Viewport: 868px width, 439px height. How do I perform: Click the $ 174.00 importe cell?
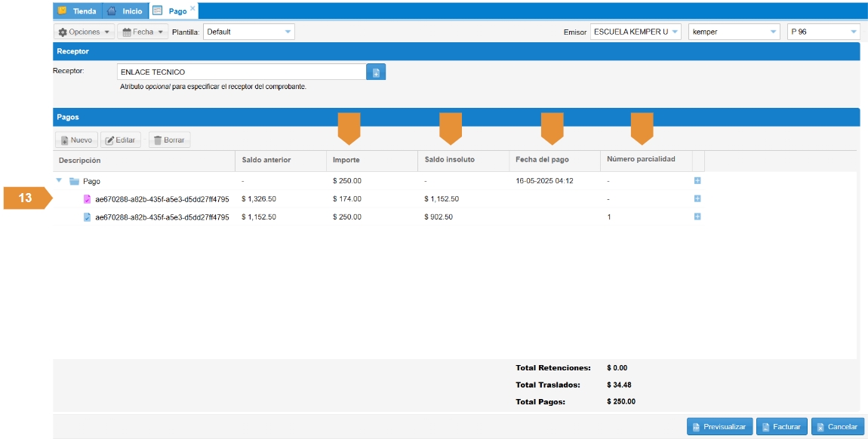[347, 199]
